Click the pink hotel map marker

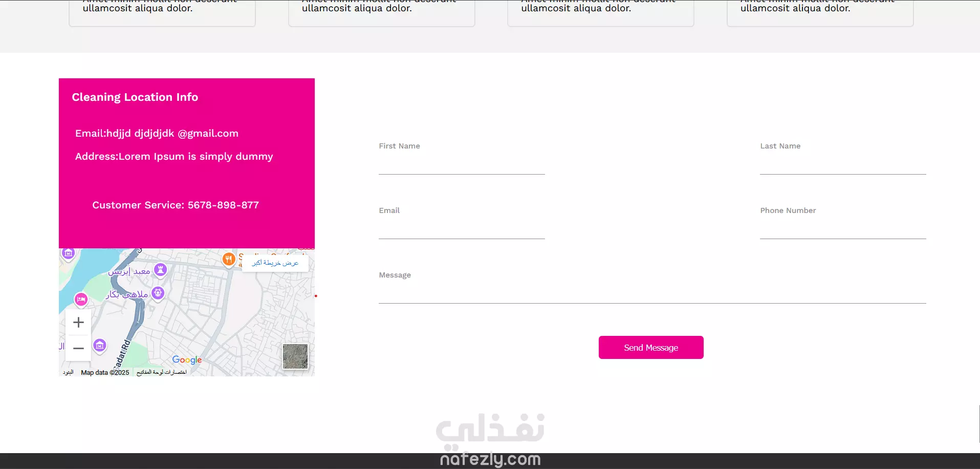pyautogui.click(x=81, y=300)
